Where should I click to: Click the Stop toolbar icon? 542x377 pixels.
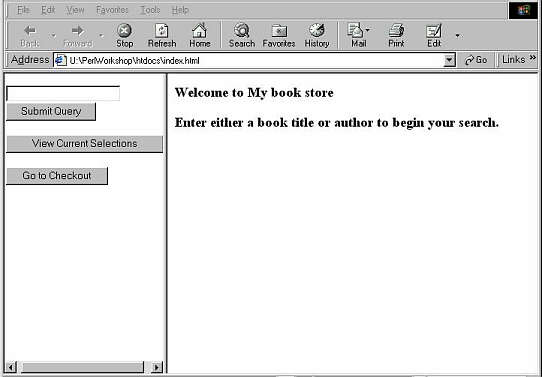(124, 31)
